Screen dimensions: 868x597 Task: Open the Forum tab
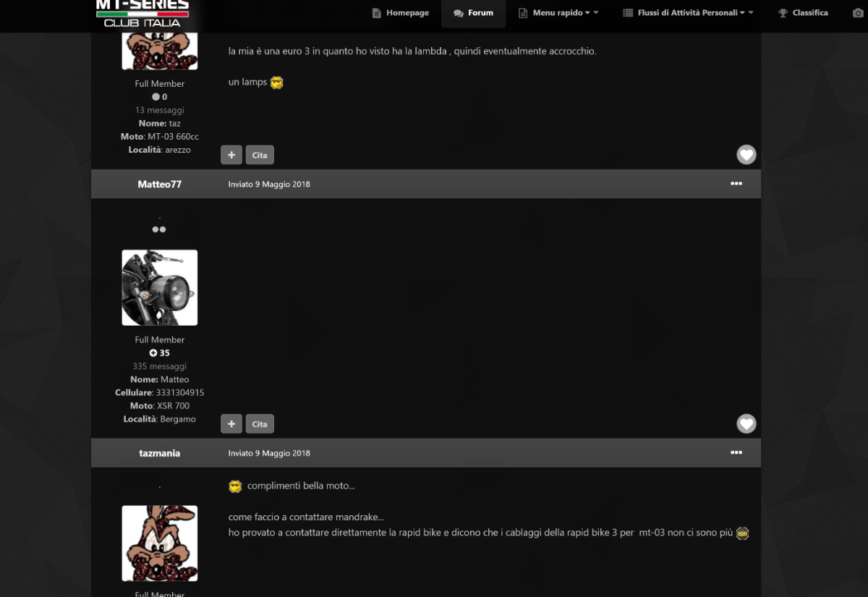[x=473, y=13]
